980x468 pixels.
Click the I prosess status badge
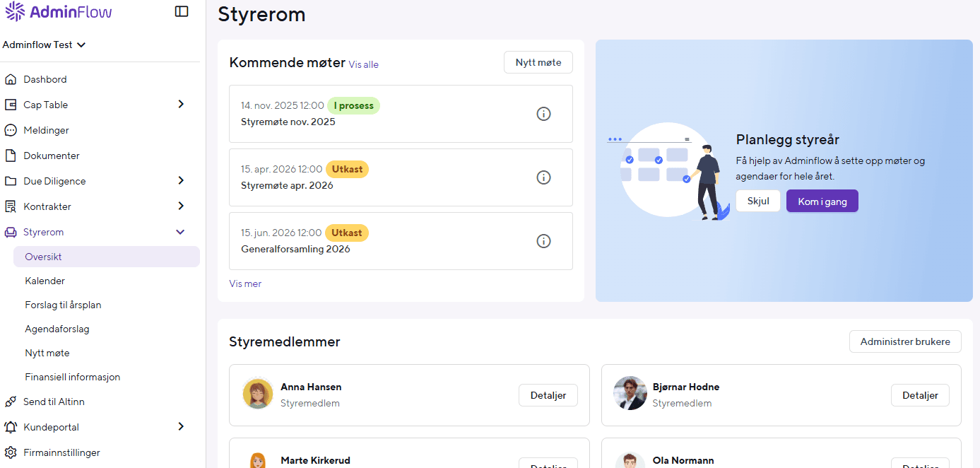pyautogui.click(x=353, y=105)
